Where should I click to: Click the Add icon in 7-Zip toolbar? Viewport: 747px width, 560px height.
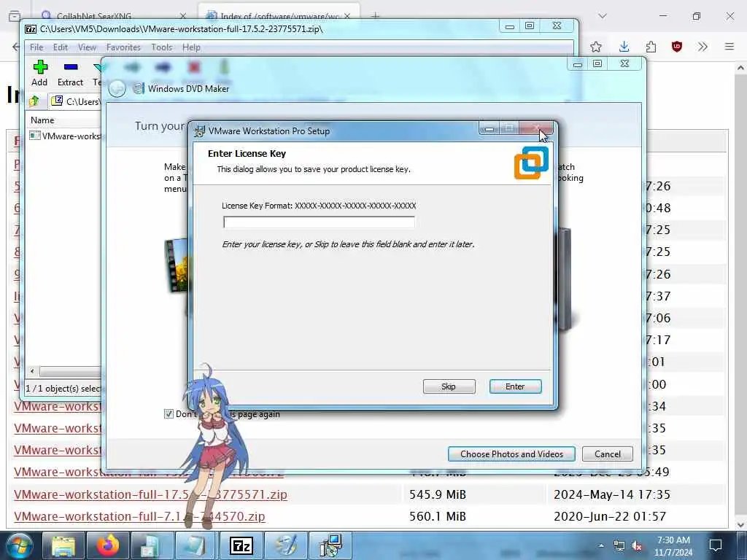coord(40,67)
